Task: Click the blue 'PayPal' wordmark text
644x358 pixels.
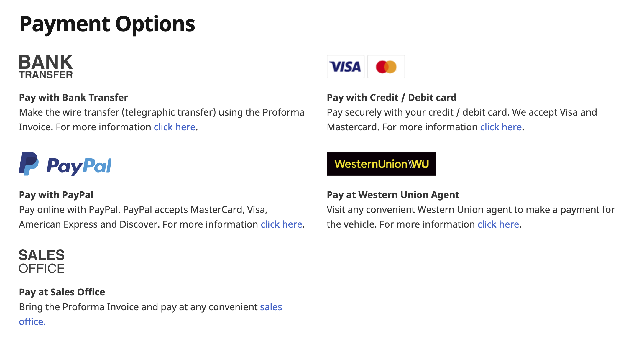Action: pos(79,166)
